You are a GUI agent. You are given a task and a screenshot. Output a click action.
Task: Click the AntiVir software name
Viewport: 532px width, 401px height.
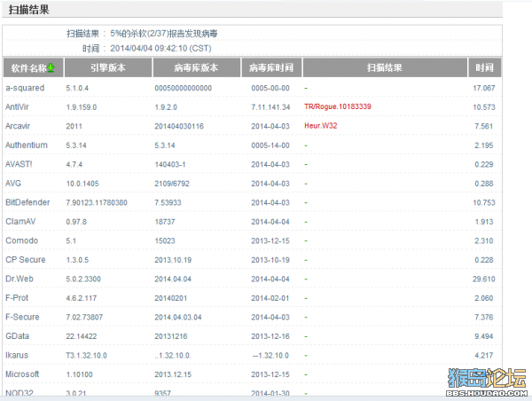point(17,107)
